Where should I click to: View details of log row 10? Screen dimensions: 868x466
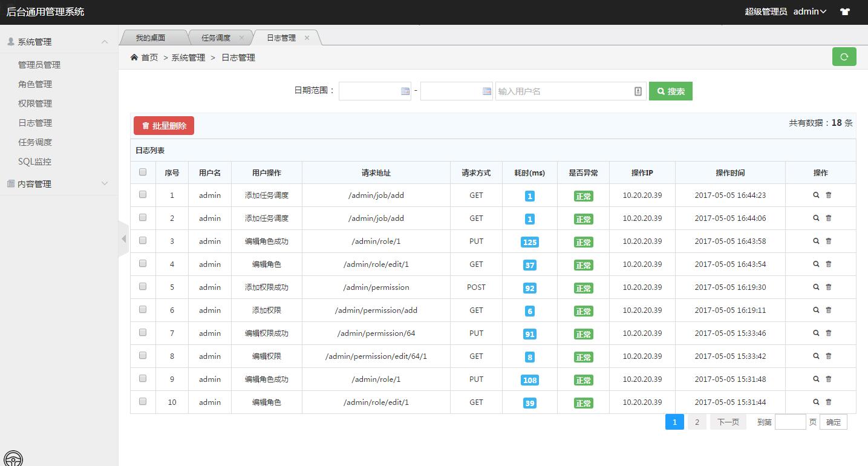(816, 402)
